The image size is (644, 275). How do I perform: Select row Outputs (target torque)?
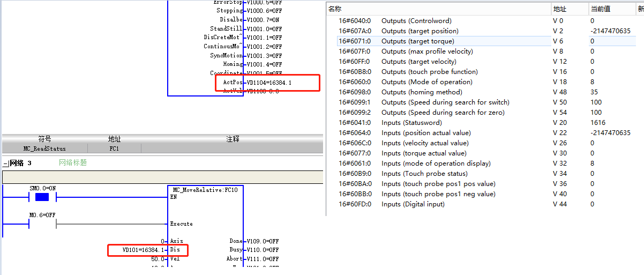coord(485,41)
